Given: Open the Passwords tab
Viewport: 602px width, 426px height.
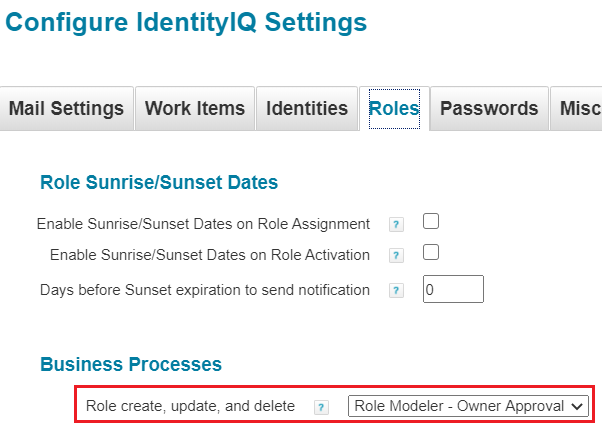Looking at the screenshot, I should (x=489, y=109).
